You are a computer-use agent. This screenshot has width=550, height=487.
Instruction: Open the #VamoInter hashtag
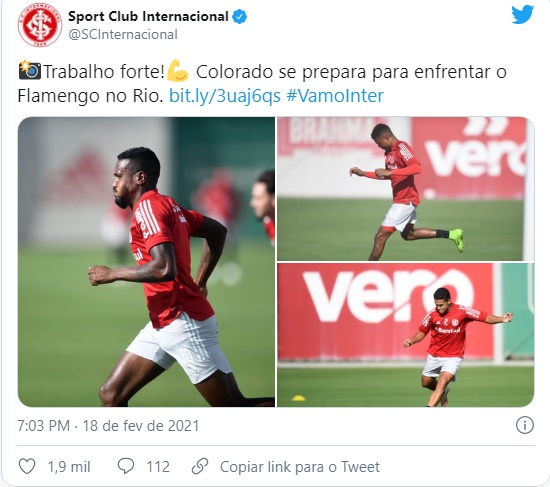335,95
